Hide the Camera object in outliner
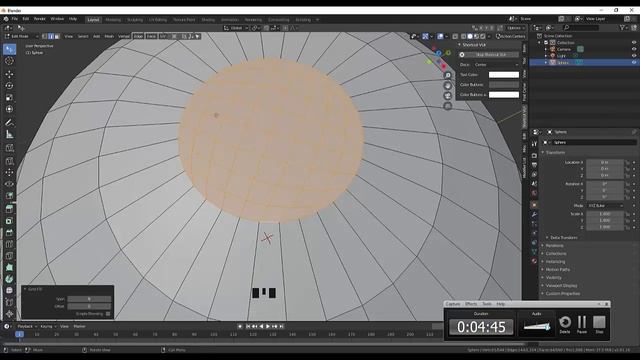This screenshot has height=360, width=640. coord(634,49)
